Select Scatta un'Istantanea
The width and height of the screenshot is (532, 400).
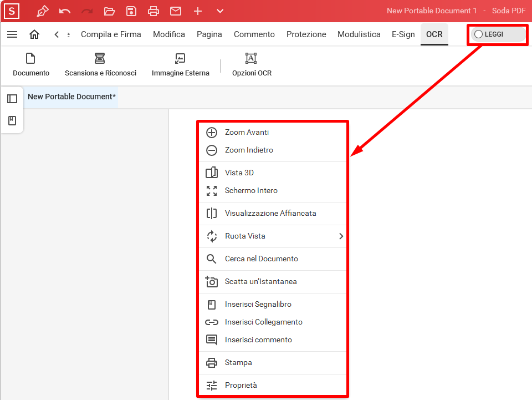click(272, 281)
